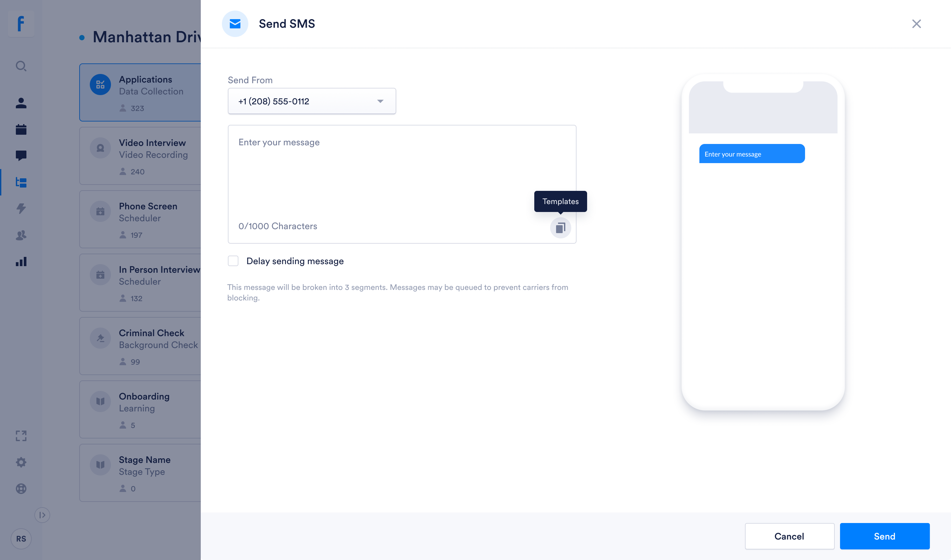
Task: Click the help lifebuoy icon
Action: point(21,488)
